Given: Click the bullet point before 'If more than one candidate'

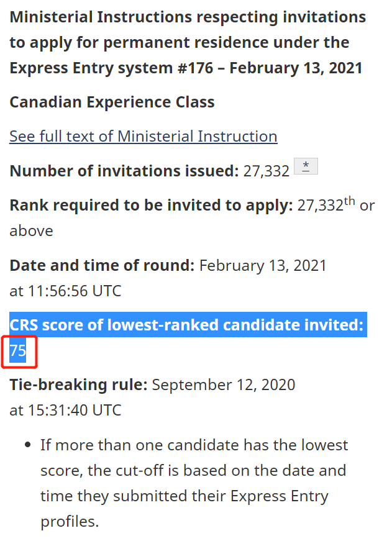Looking at the screenshot, I should (x=28, y=445).
